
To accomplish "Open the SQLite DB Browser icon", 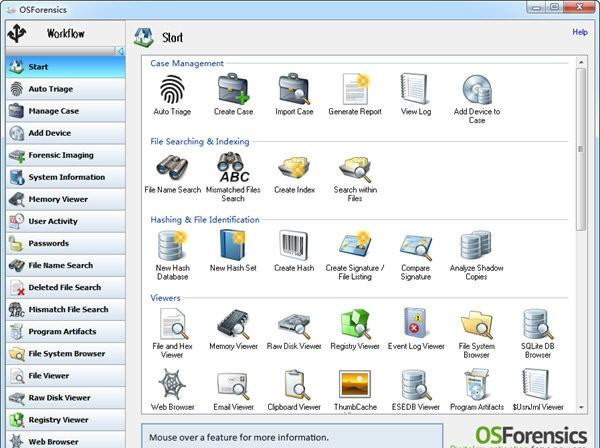I will (x=538, y=324).
